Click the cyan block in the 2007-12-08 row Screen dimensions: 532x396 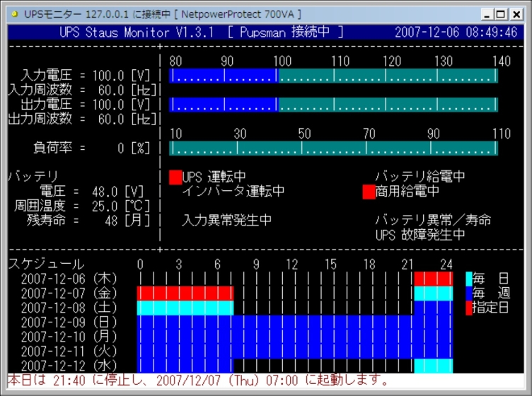(185, 308)
